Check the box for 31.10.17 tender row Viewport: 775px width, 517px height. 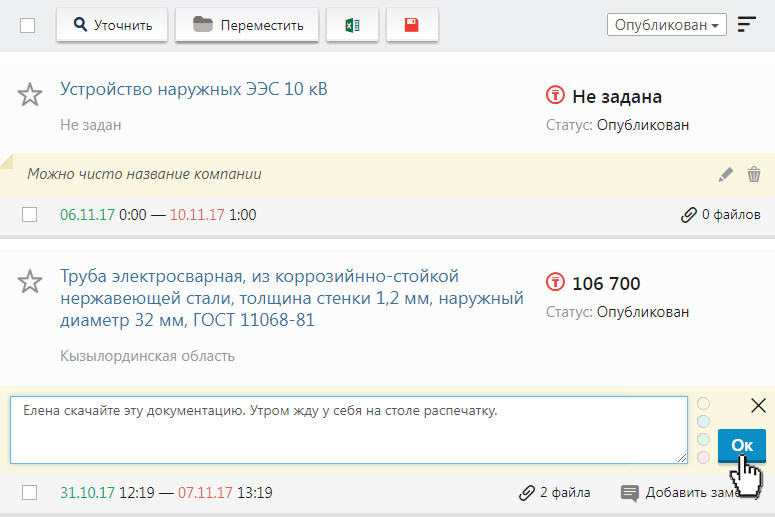30,492
